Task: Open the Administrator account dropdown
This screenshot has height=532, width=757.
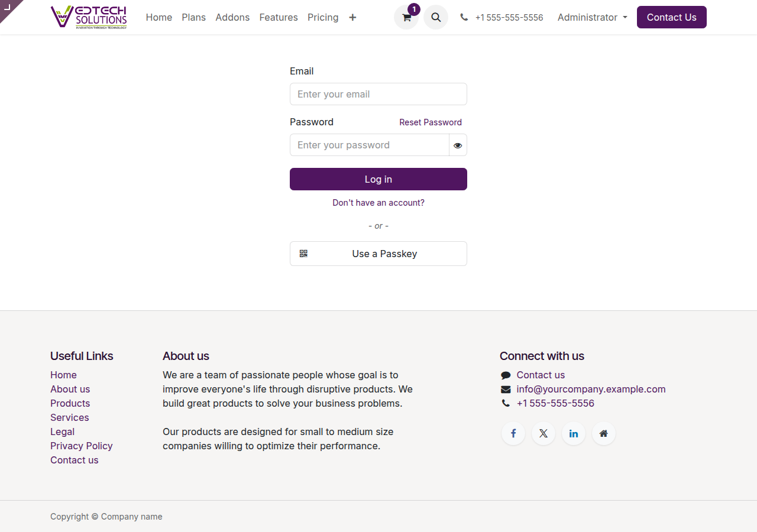Action: pos(591,17)
